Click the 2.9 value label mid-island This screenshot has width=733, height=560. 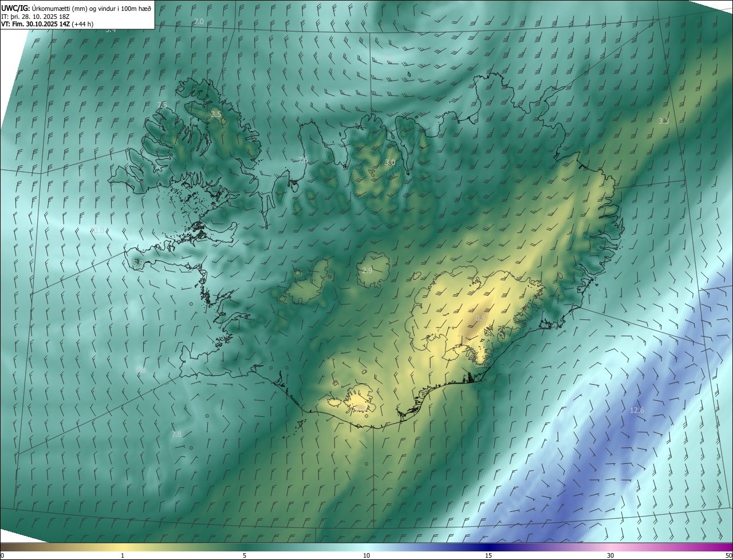(x=368, y=270)
